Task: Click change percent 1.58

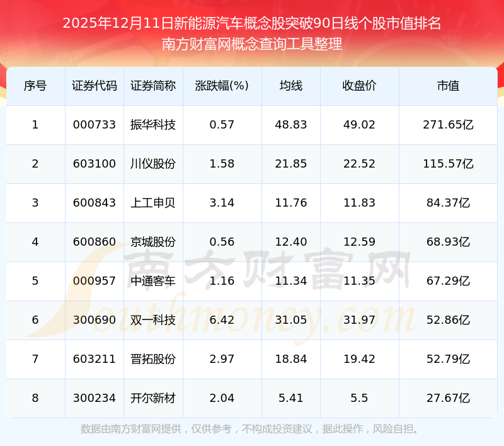Action: point(222,164)
